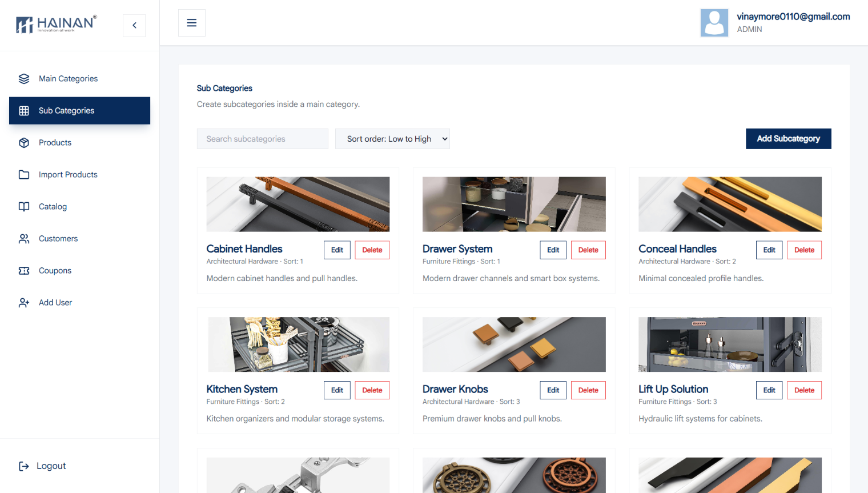Open the Sort order dropdown

click(x=392, y=139)
